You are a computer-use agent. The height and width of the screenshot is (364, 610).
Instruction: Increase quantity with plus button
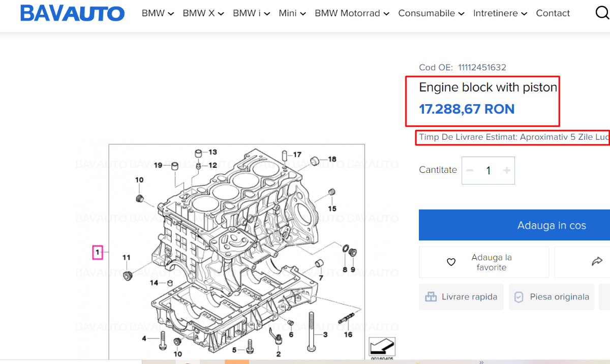(506, 170)
